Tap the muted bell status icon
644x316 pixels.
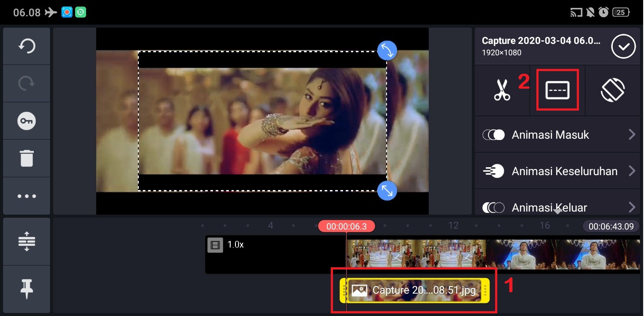(590, 12)
